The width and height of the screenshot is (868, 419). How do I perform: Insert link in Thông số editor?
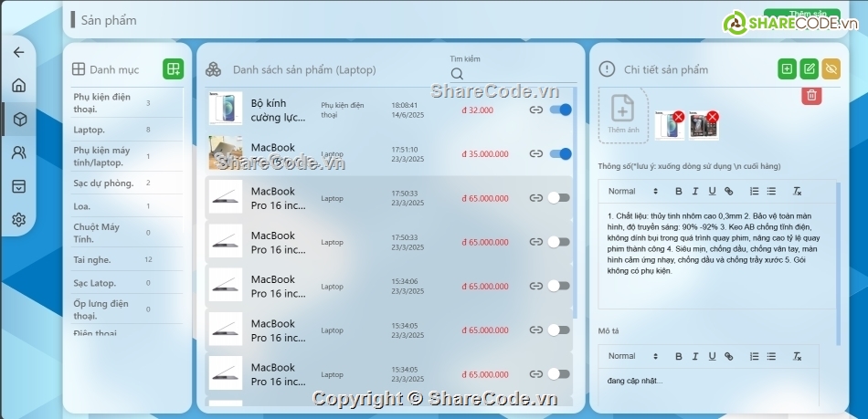point(728,192)
